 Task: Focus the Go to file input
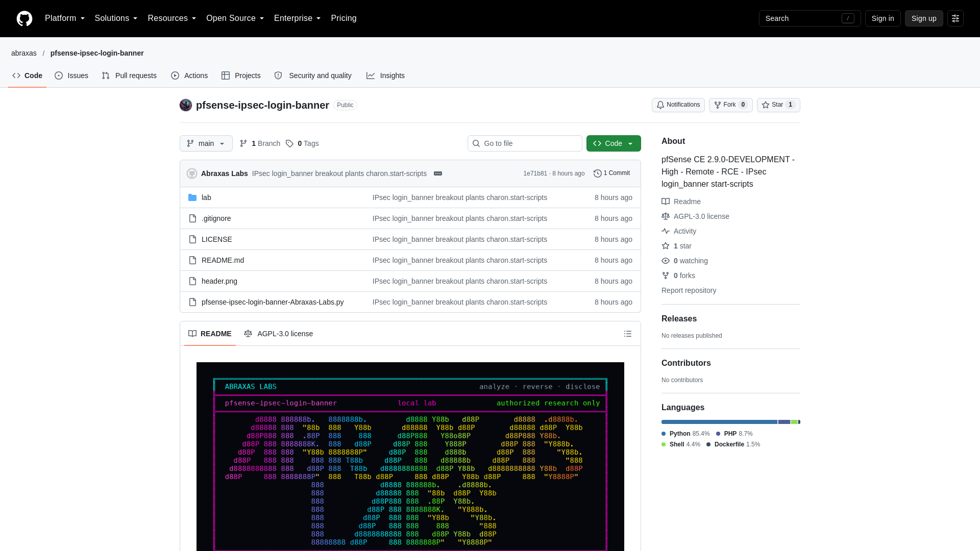click(x=525, y=143)
